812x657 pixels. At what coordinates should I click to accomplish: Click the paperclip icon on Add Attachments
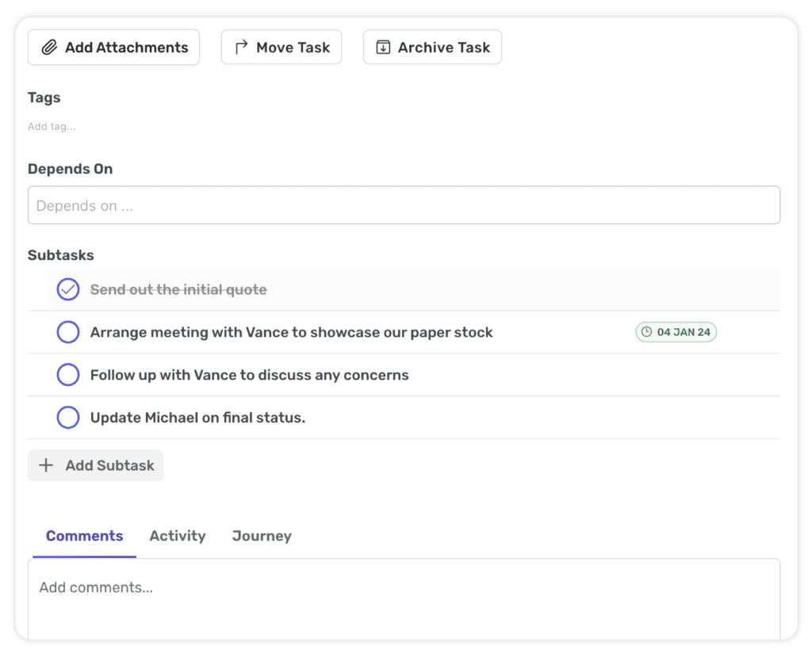point(49,48)
